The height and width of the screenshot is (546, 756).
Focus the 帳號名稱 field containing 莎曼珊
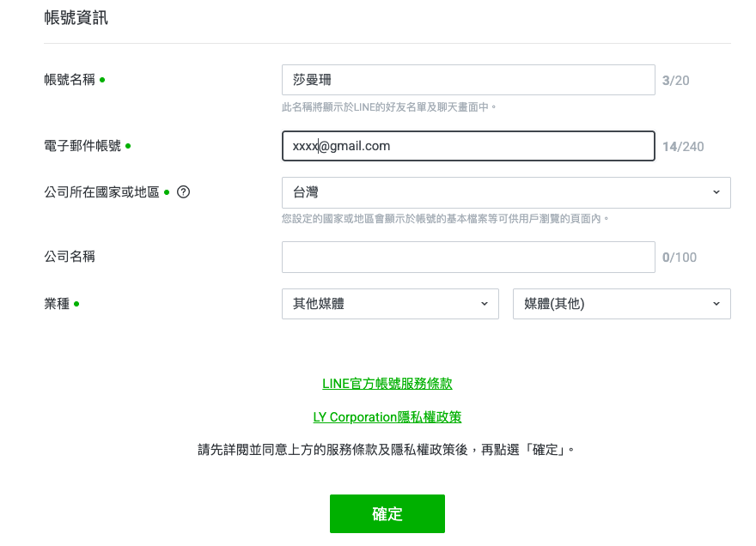click(468, 80)
